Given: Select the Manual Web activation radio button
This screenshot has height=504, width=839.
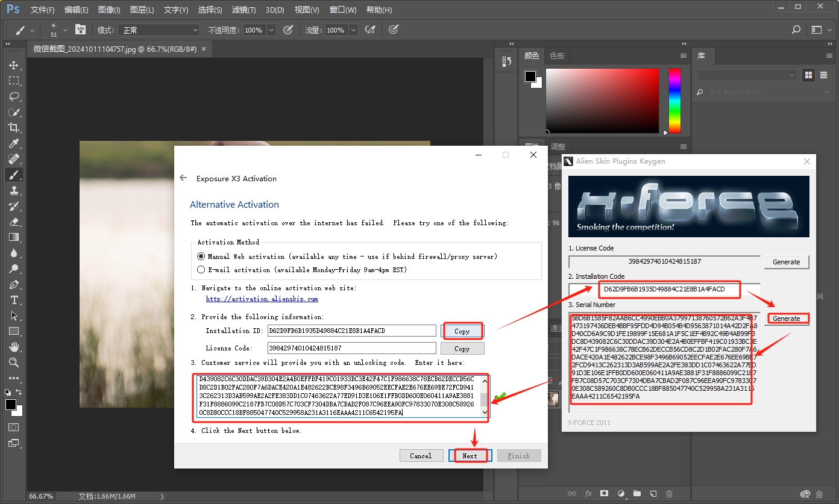Looking at the screenshot, I should (x=201, y=257).
